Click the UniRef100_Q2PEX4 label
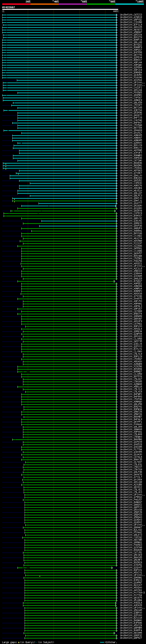Screen dimensions: 146x644 pos(131,58)
